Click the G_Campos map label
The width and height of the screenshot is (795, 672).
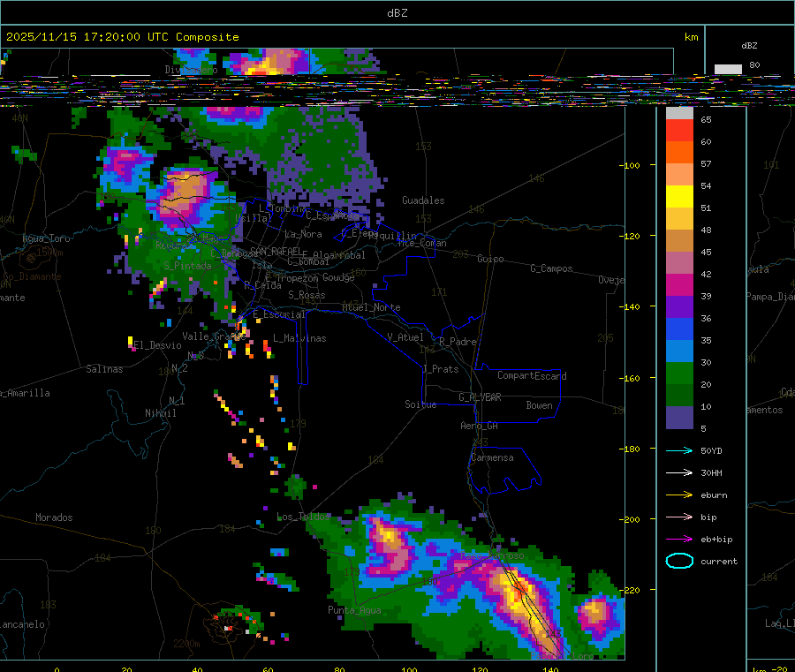[551, 268]
